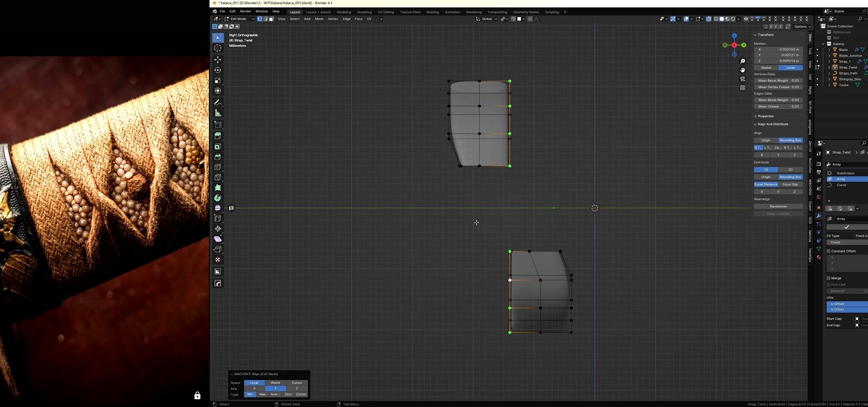Click the Randomize button

coord(778,206)
